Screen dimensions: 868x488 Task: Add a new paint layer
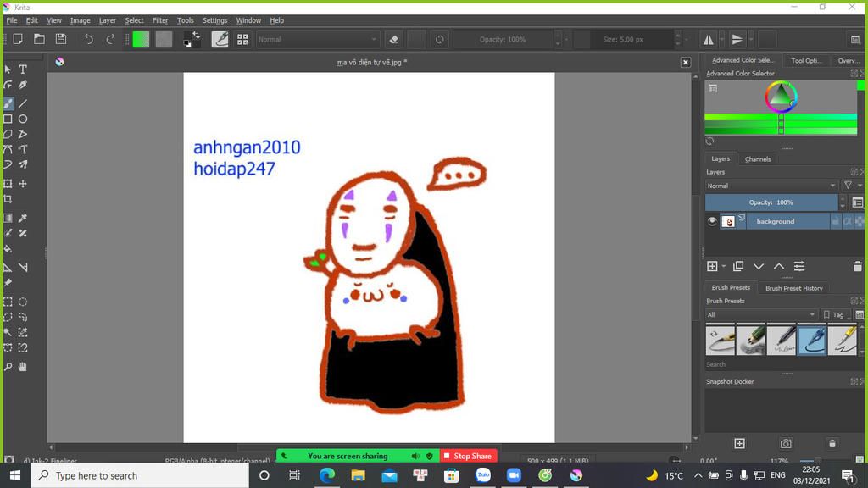pyautogui.click(x=712, y=267)
